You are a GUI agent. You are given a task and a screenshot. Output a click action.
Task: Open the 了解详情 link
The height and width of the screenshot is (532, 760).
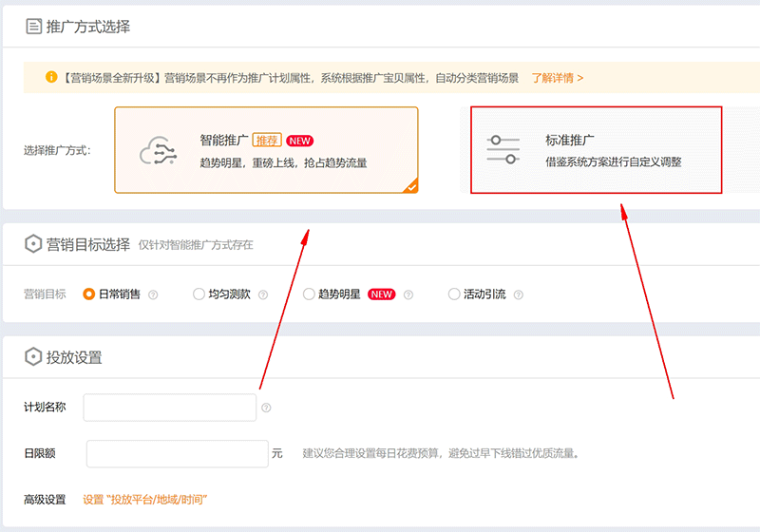[557, 78]
